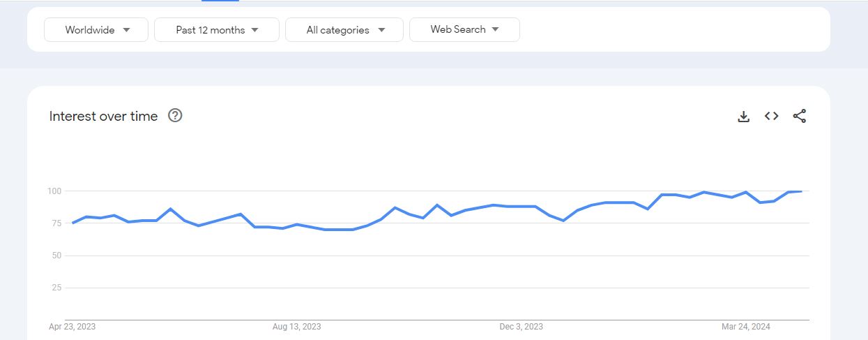Viewport: 868px width, 340px height.
Task: Click the Dec 3, 2023 axis label
Action: (521, 327)
